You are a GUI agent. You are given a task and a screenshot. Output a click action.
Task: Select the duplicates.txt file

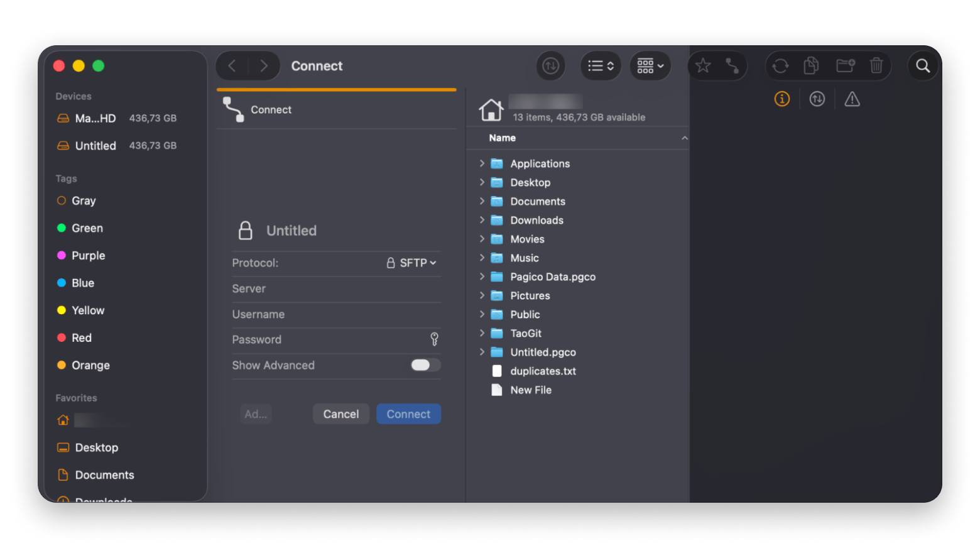(x=578, y=371)
